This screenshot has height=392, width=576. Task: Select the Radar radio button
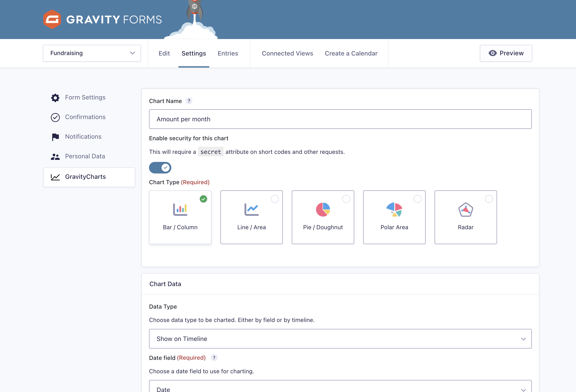[489, 199]
